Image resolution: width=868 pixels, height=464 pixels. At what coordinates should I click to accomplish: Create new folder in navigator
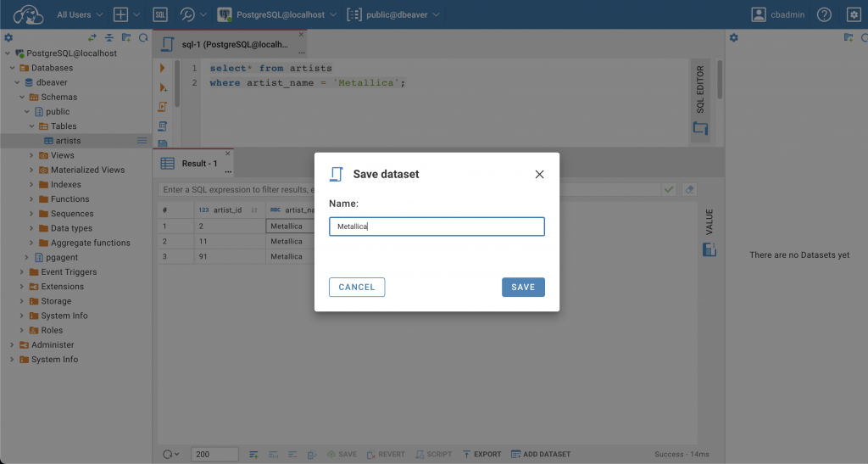[x=126, y=37]
